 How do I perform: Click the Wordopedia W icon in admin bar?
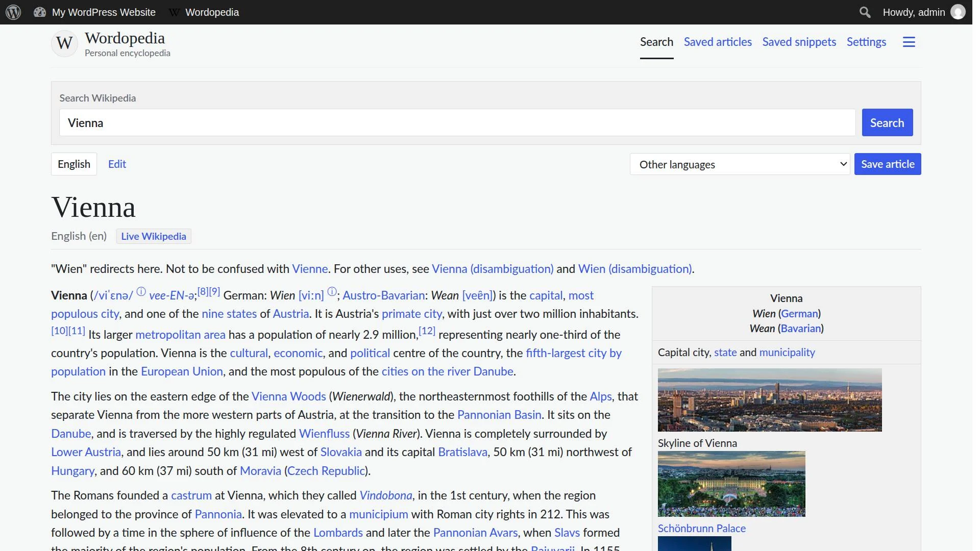(x=174, y=12)
